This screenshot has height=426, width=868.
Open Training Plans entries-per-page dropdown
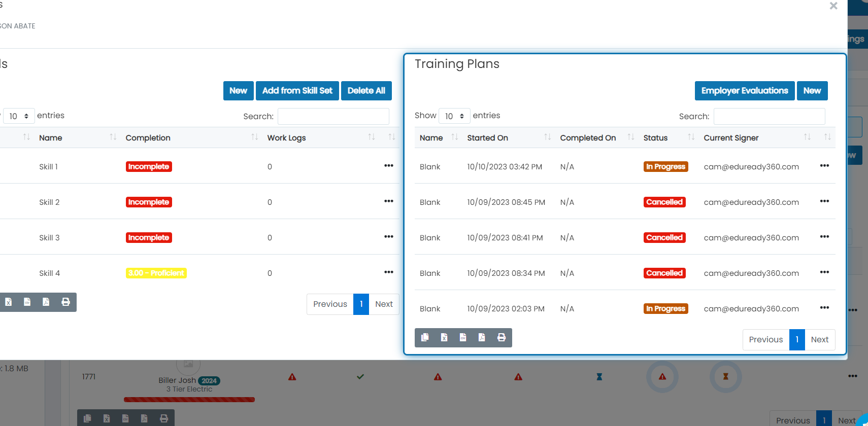(454, 116)
